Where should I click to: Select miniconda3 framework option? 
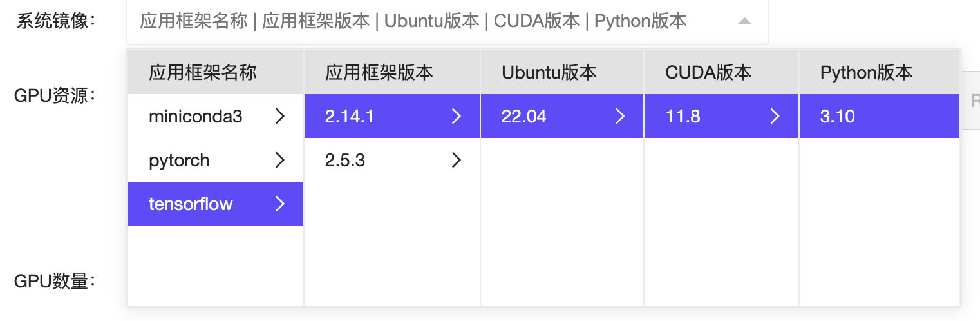click(x=196, y=117)
